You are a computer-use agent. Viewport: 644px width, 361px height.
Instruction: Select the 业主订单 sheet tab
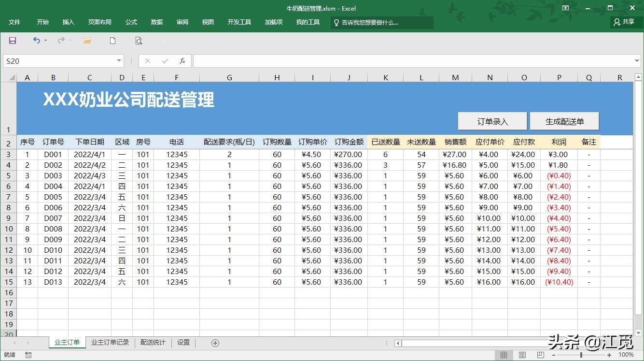point(67,342)
